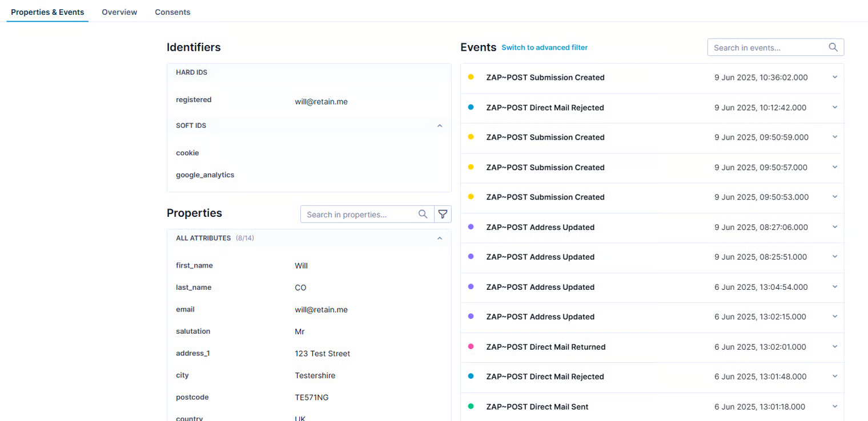Expand the 10:36:02 Submission Created event

coord(834,77)
